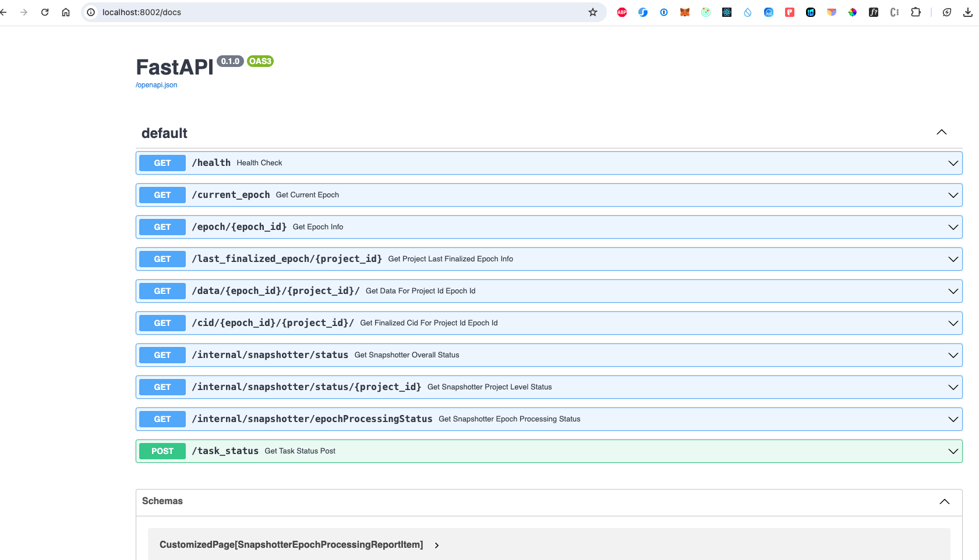This screenshot has width=979, height=560.
Task: Click /last_finalized_epoch/{project_id} path text
Action: pos(287,259)
